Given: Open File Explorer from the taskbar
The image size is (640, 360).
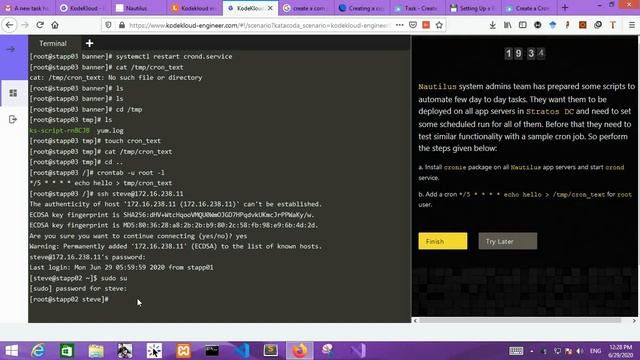Looking at the screenshot, I should click(x=96, y=351).
